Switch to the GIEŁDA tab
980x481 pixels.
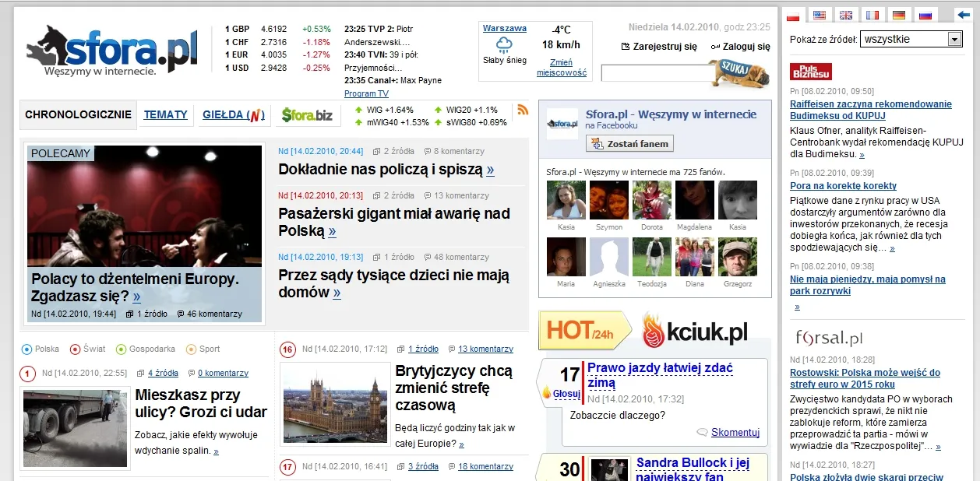coord(234,115)
